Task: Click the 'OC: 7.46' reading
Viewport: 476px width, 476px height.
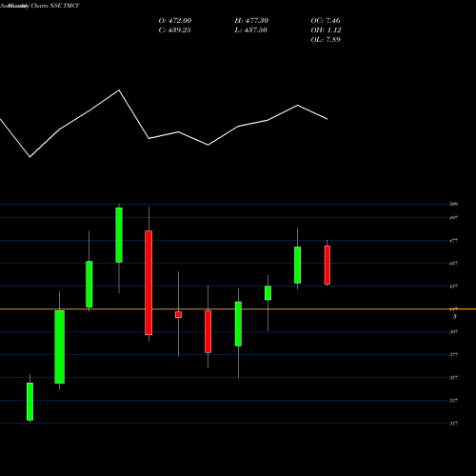Action: pyautogui.click(x=326, y=21)
